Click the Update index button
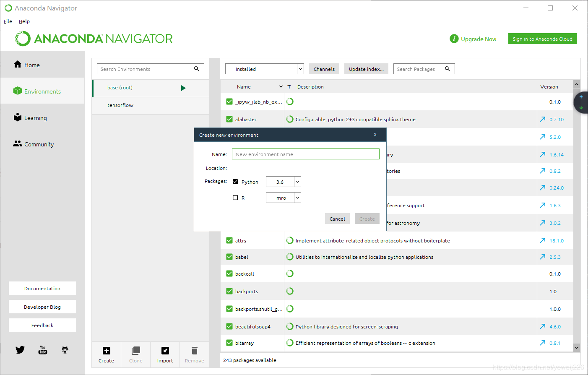Viewport: 588px width, 375px height. [x=366, y=69]
